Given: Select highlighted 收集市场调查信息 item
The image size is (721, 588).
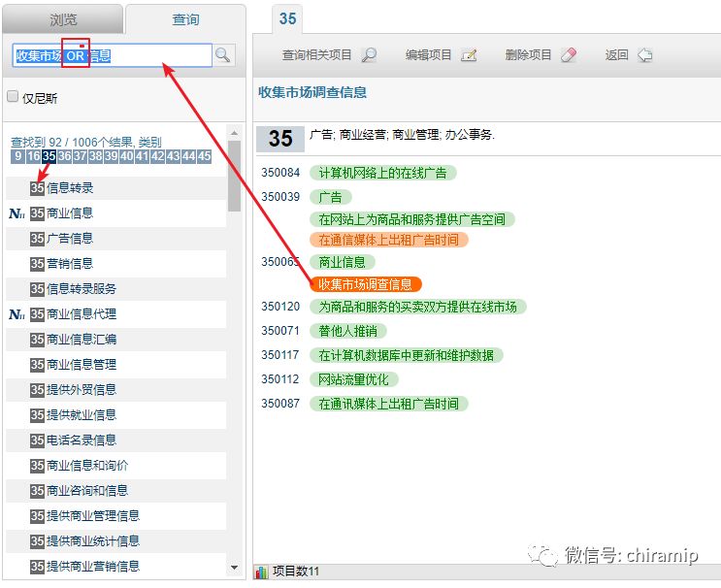Looking at the screenshot, I should 366,284.
